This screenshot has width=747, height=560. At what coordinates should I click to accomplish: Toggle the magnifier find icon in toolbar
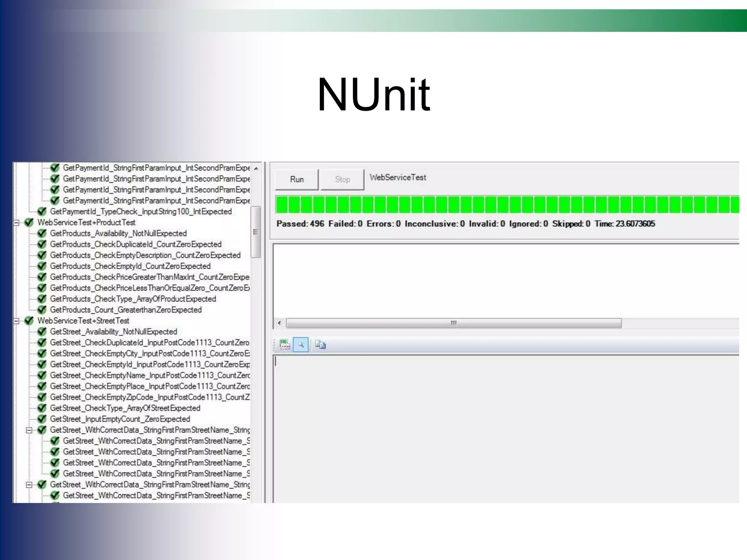click(x=301, y=345)
